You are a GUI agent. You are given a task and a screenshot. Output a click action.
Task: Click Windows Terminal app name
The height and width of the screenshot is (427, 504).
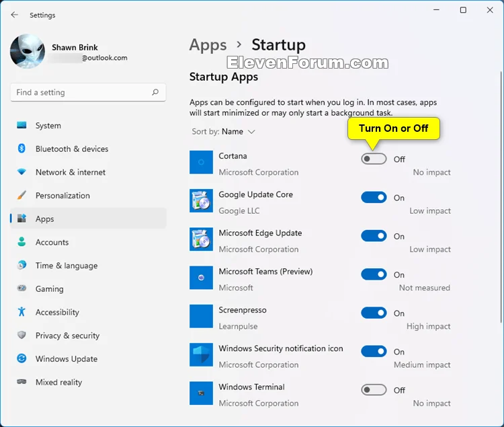click(251, 387)
